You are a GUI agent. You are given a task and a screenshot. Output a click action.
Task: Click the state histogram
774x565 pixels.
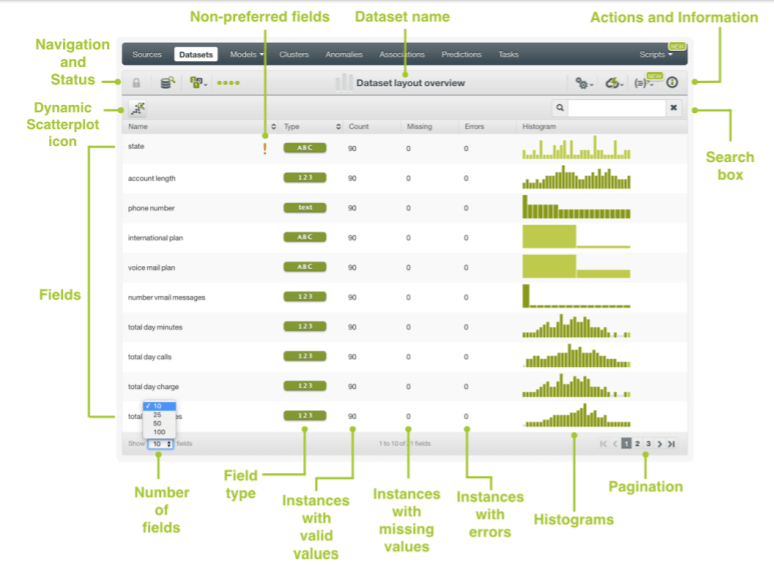point(577,148)
